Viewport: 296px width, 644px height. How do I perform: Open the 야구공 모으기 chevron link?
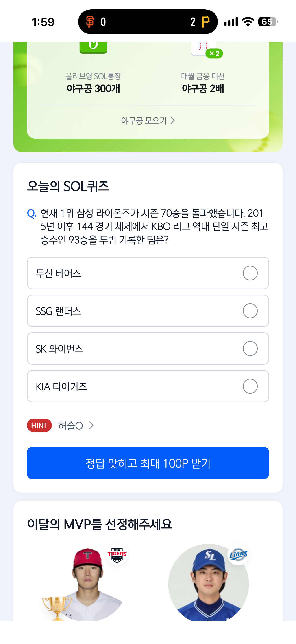[148, 121]
